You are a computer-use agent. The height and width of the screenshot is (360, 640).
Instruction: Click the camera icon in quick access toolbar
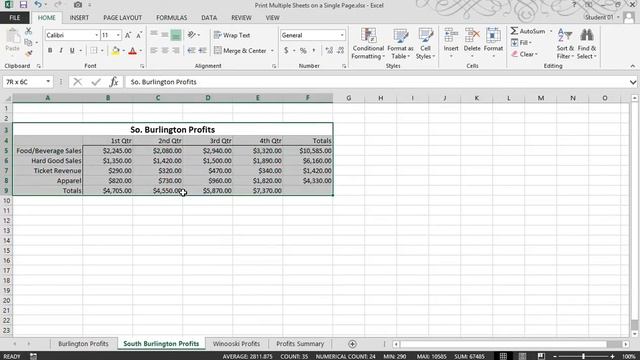pyautogui.click(x=78, y=5)
